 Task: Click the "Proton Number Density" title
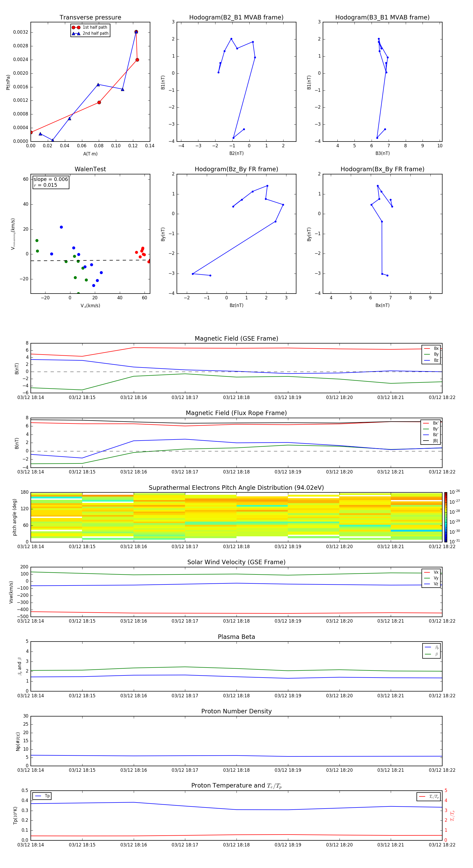pyautogui.click(x=236, y=711)
